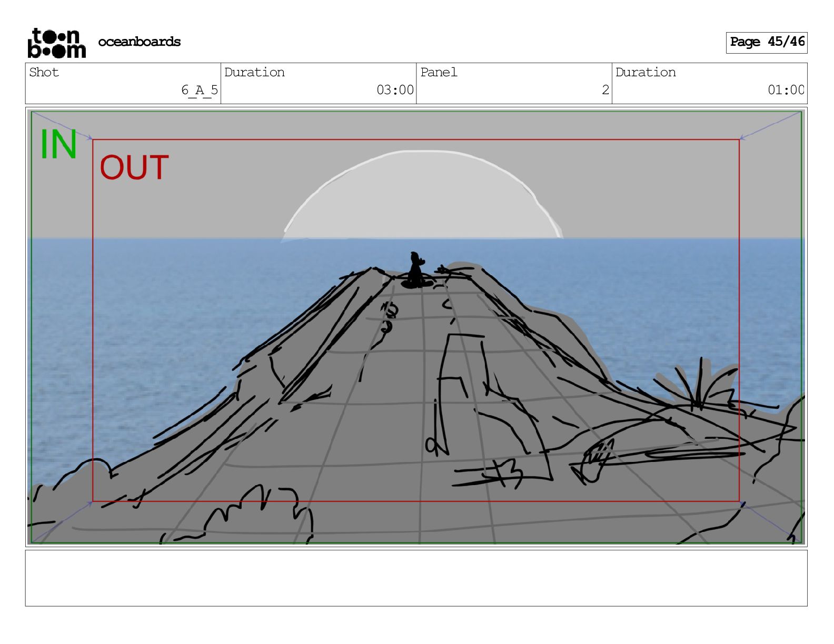
Task: Click the 'Page 45/46' indicator
Action: 767,42
